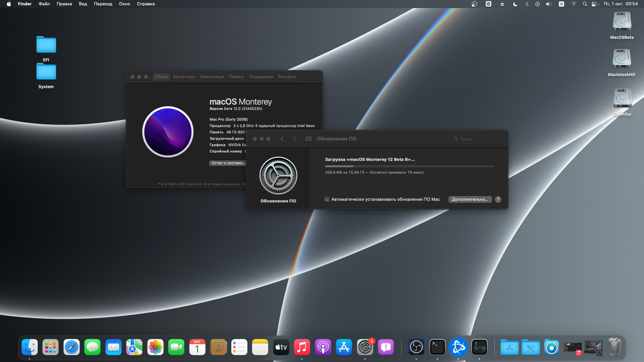Open Photos app in Dock

(x=155, y=347)
